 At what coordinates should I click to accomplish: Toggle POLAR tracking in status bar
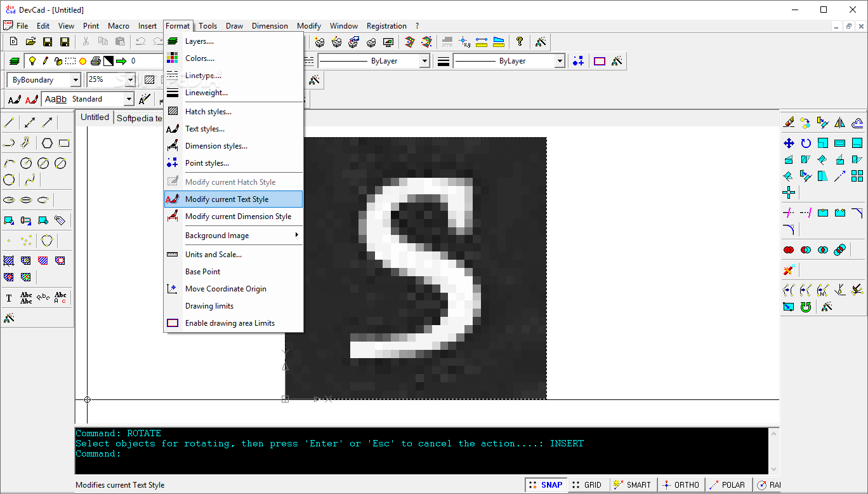pyautogui.click(x=728, y=484)
